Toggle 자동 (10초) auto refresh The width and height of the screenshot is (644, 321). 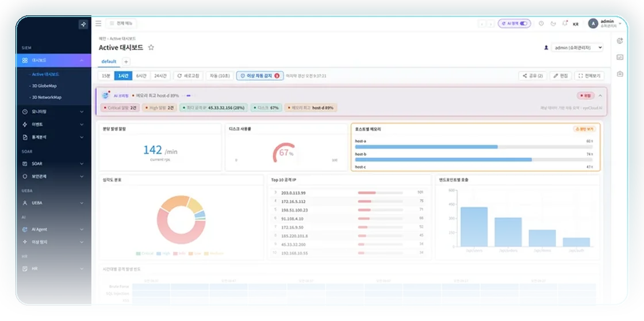(220, 75)
